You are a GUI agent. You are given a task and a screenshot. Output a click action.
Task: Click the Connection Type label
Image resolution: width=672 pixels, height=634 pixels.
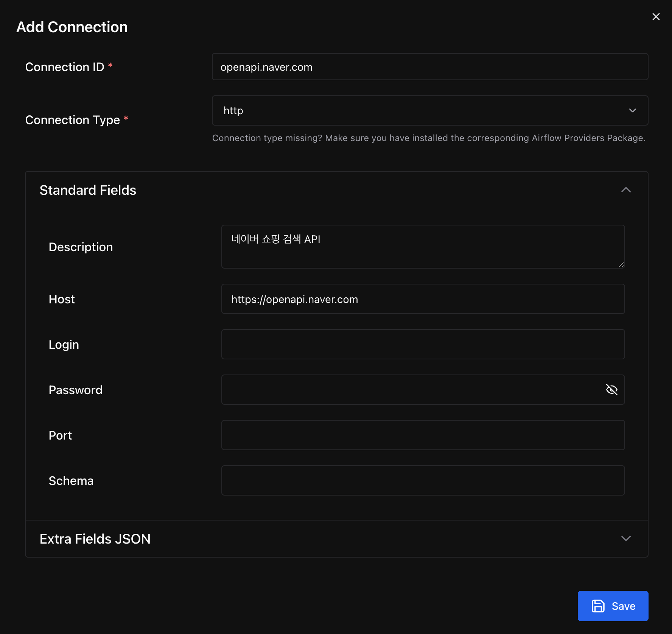(x=72, y=120)
